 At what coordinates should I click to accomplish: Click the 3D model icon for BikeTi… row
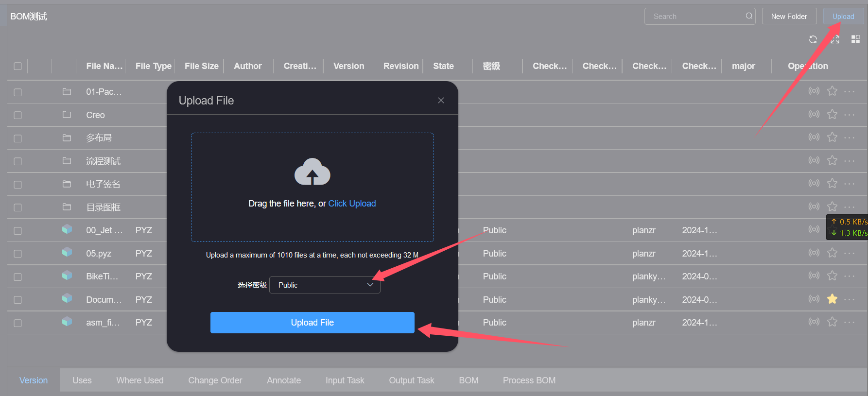67,275
